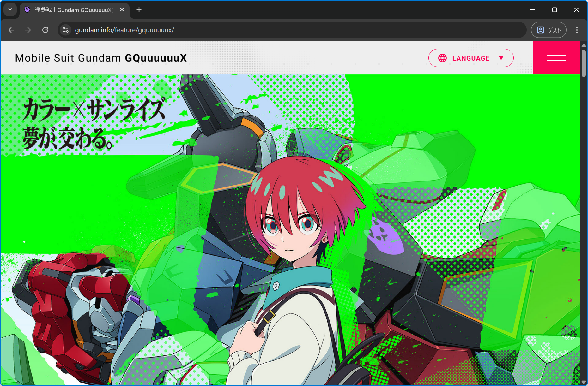The image size is (588, 386).
Task: Open the guest profile button
Action: (549, 30)
